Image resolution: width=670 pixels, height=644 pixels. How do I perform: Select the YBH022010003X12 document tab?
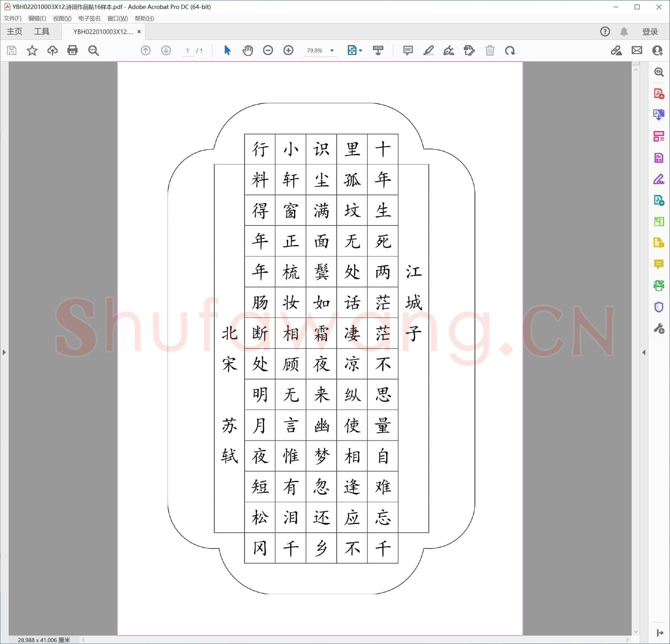tap(103, 32)
